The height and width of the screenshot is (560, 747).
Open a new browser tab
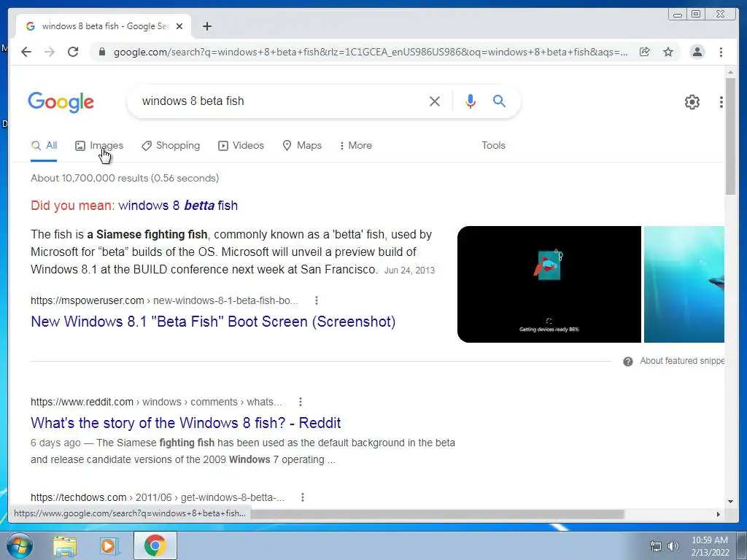[x=206, y=26]
